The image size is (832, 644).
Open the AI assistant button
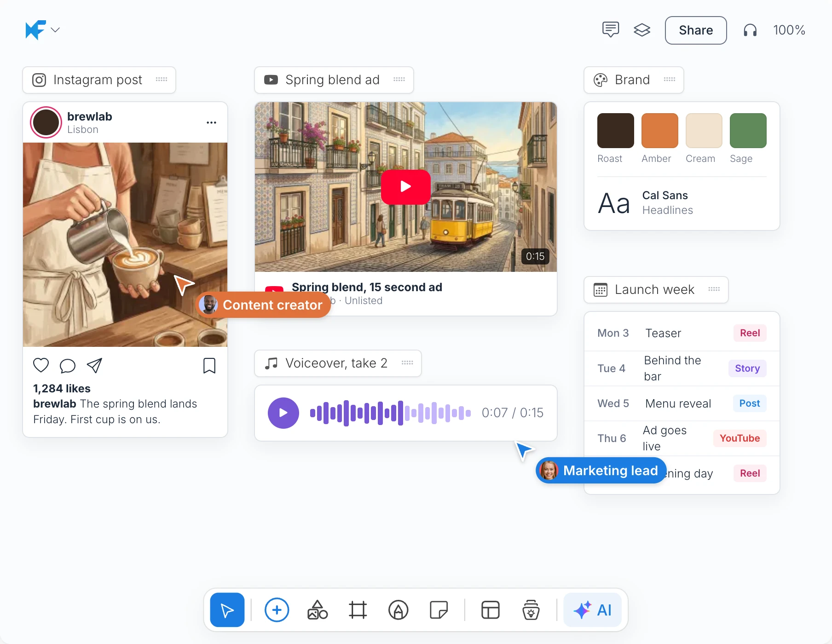593,610
